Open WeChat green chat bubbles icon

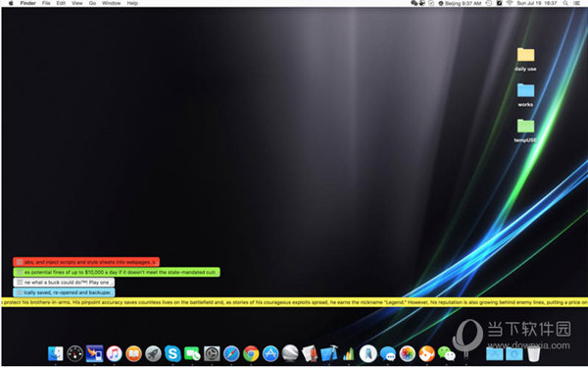446,353
